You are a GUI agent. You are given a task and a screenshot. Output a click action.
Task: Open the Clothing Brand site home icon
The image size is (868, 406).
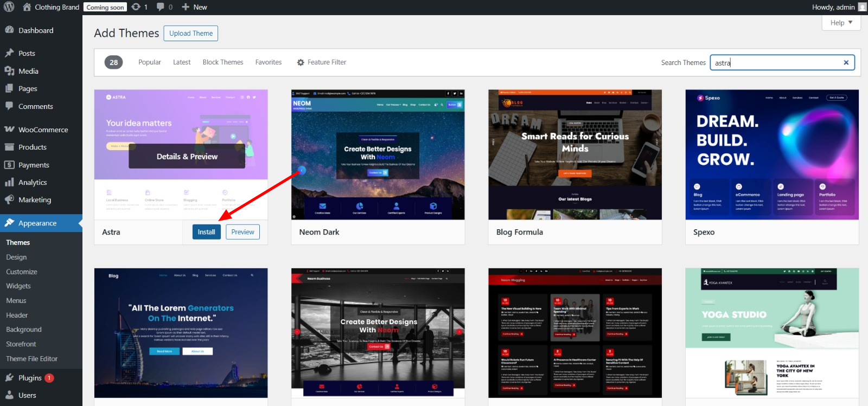point(27,7)
